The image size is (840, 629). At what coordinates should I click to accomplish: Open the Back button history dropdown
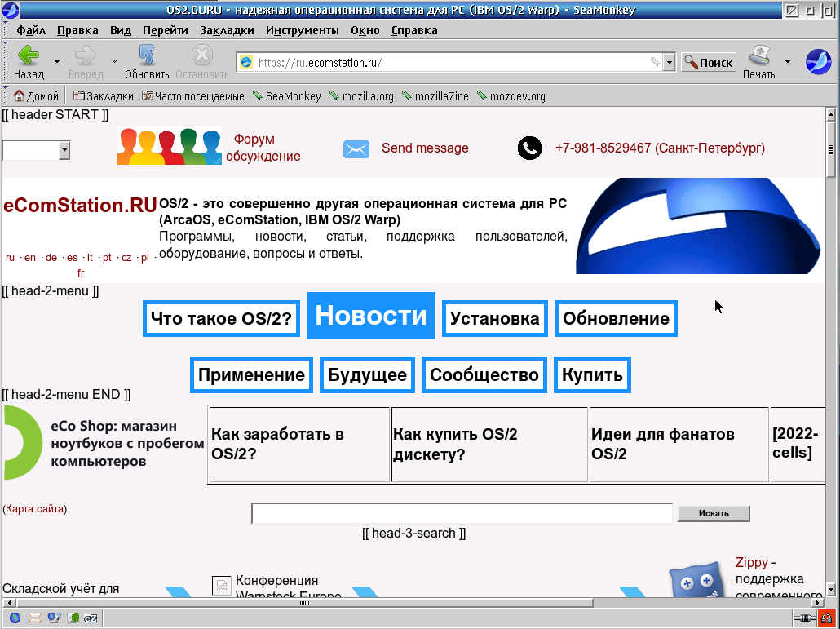[57, 62]
